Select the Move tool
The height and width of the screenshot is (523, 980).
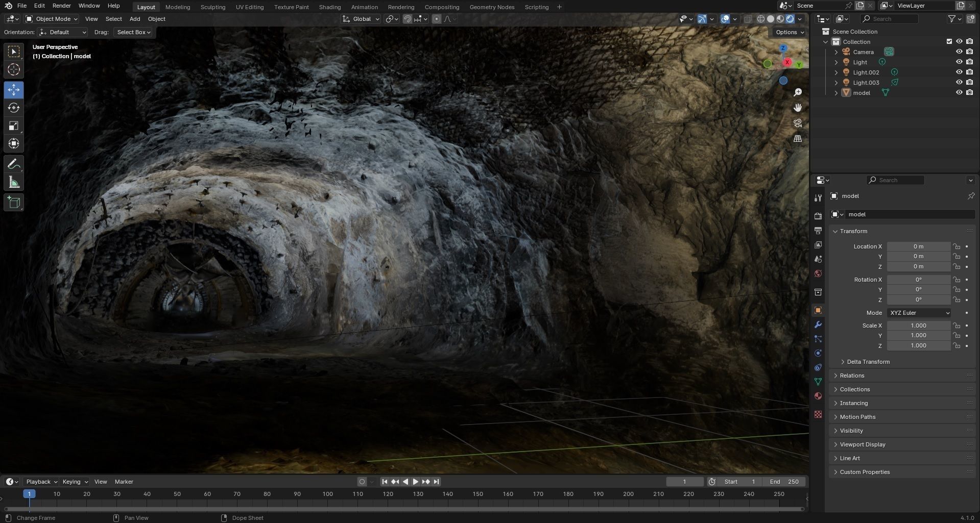[x=14, y=90]
